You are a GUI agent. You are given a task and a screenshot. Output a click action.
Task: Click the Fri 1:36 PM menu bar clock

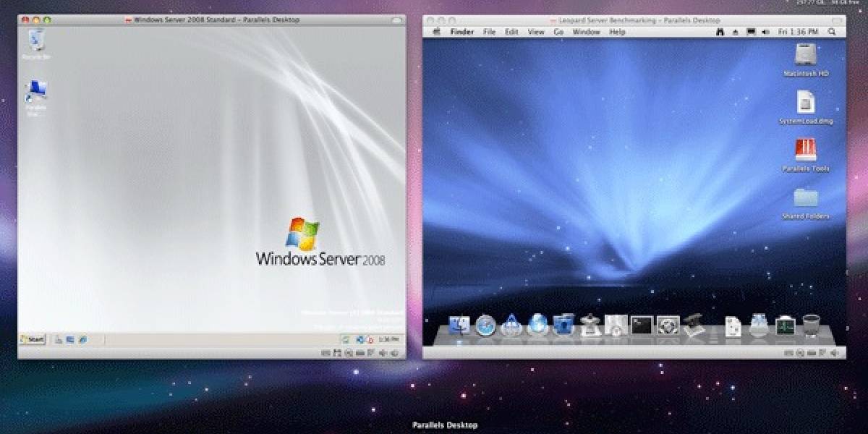coord(800,32)
